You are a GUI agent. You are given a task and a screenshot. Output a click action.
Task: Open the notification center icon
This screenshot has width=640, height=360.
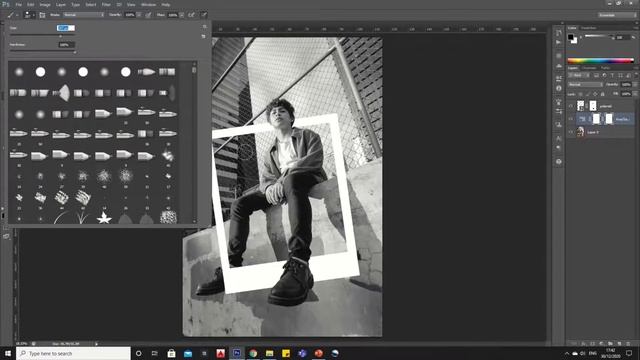pyautogui.click(x=629, y=353)
